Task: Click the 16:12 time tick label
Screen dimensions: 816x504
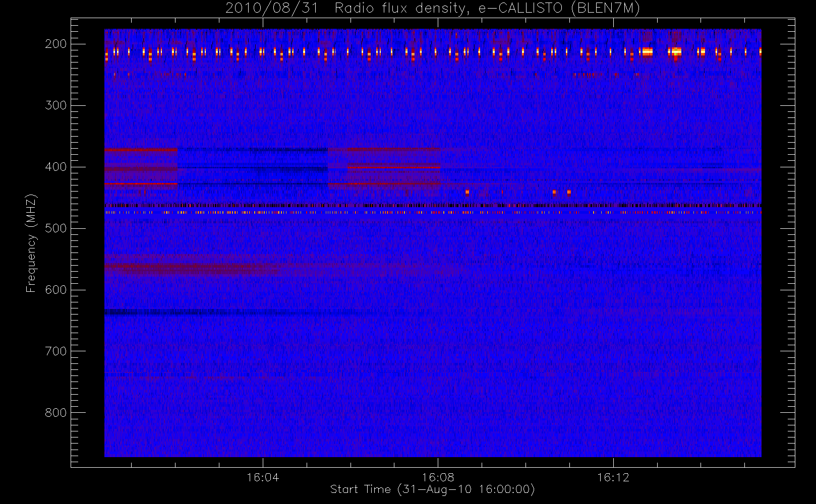Action: 614,477
